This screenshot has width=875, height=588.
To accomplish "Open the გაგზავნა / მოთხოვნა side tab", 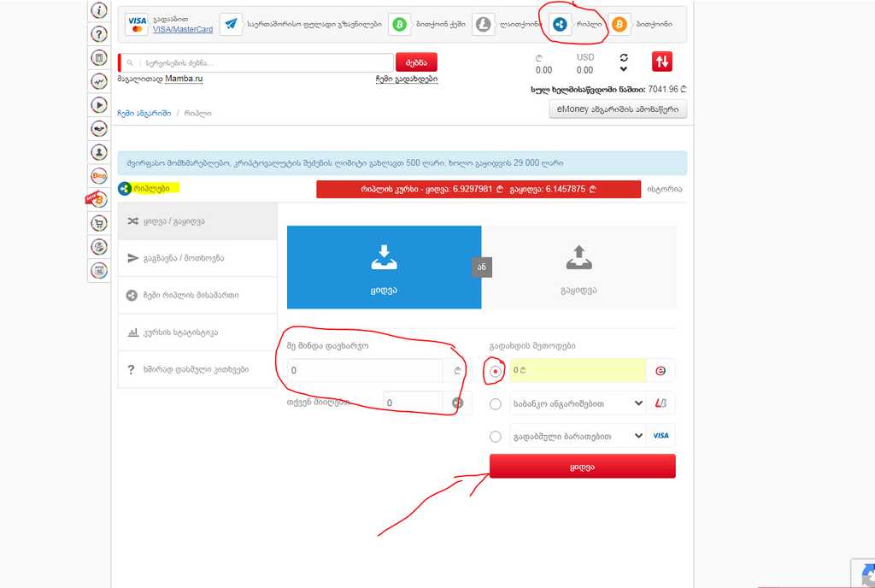I will tap(197, 258).
